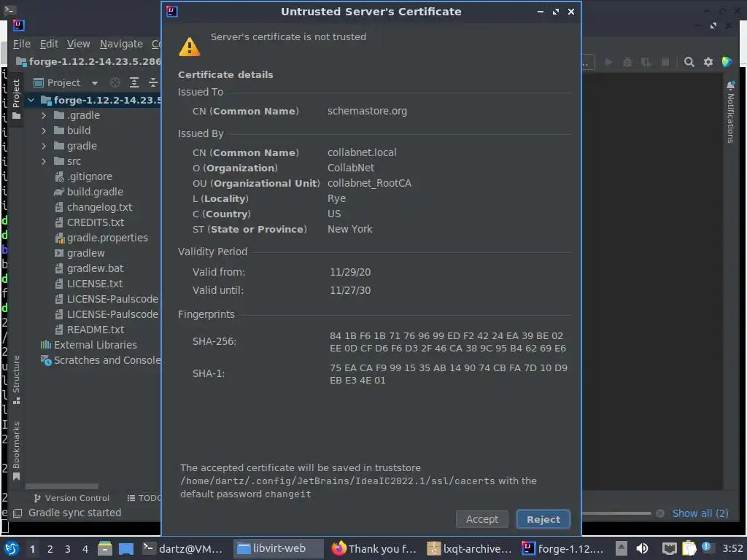Open the Bookmarks tool window tab
The width and height of the screenshot is (747, 560).
point(16,451)
